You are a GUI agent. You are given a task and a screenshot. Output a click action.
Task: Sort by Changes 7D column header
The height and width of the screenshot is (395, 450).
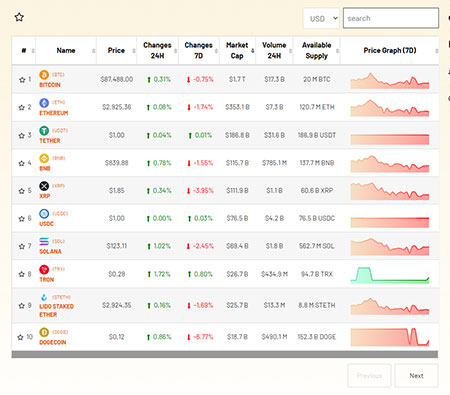(x=199, y=50)
